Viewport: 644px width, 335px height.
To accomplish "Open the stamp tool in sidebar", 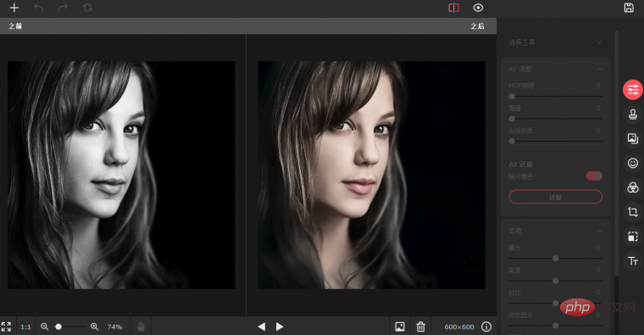I will (632, 114).
